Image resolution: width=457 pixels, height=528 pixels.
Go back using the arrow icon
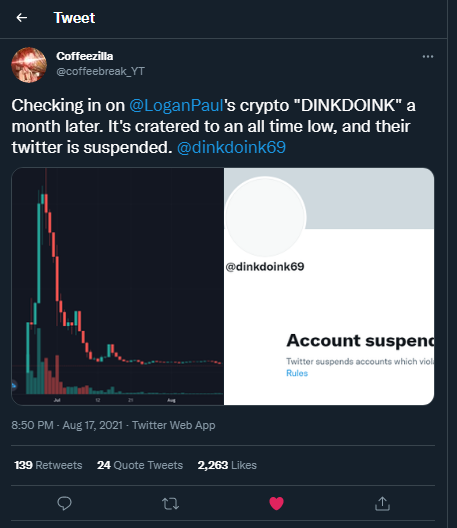(x=22, y=18)
